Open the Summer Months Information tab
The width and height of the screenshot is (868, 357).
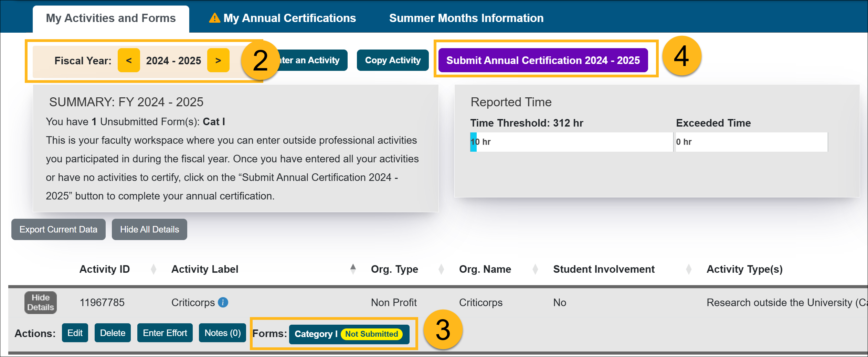click(466, 18)
